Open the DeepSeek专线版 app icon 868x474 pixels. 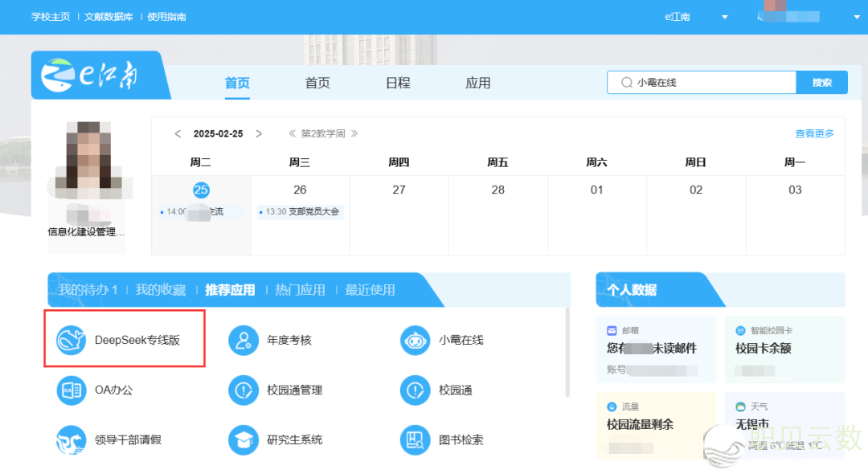pos(72,340)
